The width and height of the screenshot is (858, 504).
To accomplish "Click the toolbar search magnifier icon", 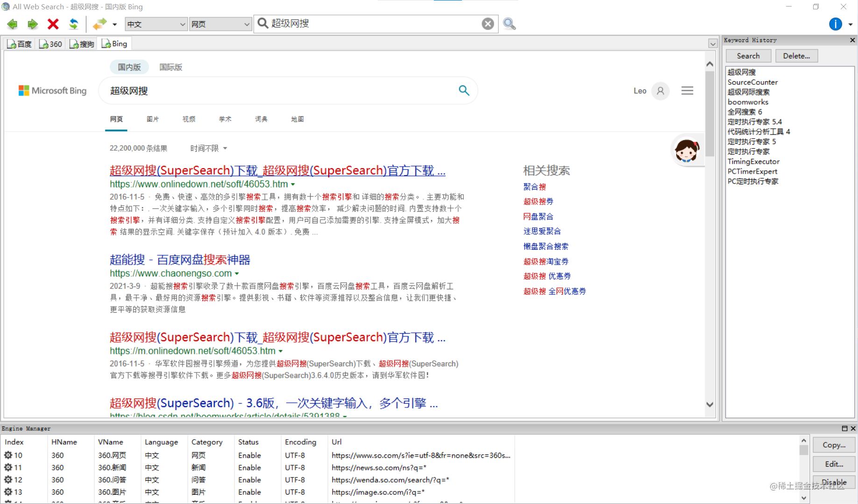I will 509,23.
